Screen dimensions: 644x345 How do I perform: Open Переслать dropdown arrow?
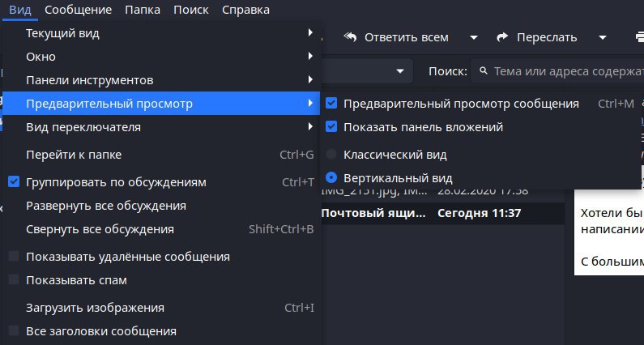tap(603, 38)
